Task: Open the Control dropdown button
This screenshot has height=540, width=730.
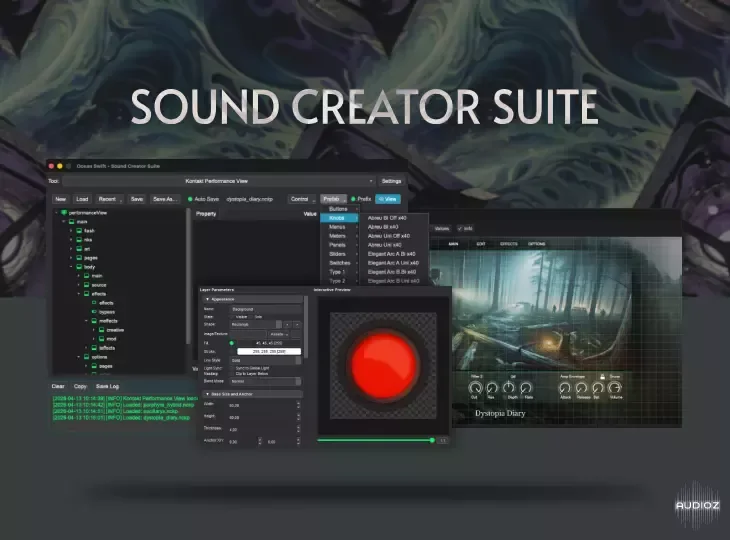Action: (x=302, y=199)
